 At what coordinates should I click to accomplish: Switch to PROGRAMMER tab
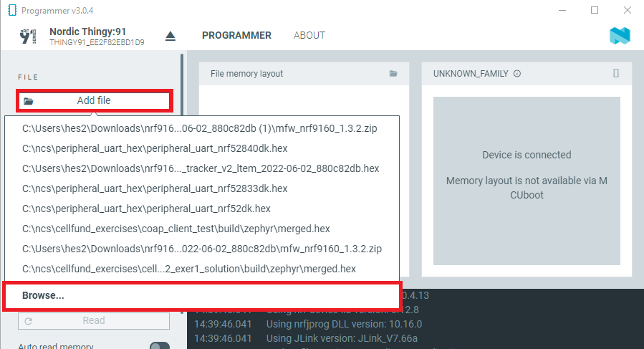coord(236,35)
